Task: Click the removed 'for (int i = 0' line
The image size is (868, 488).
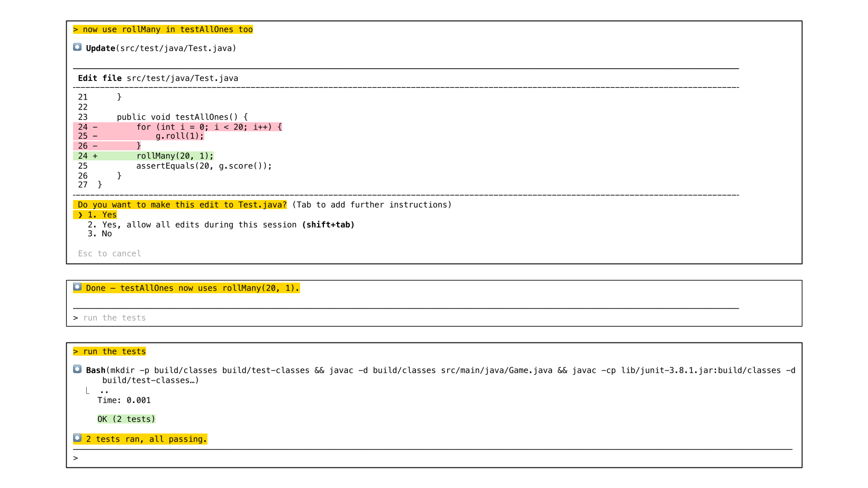Action: coord(209,127)
